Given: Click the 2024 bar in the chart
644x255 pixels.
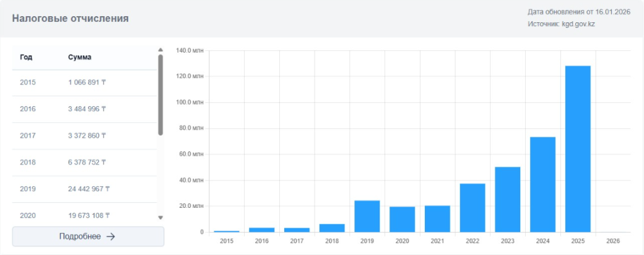Looking at the screenshot, I should click(542, 185).
